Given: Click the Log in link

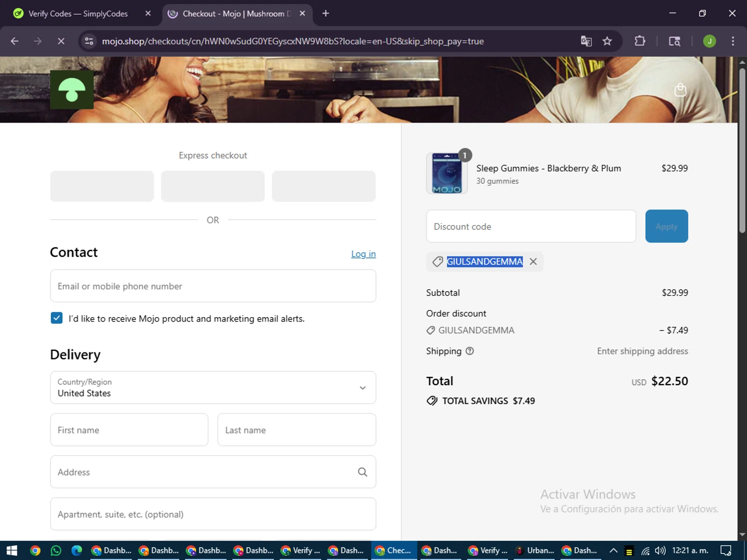Looking at the screenshot, I should click(364, 254).
